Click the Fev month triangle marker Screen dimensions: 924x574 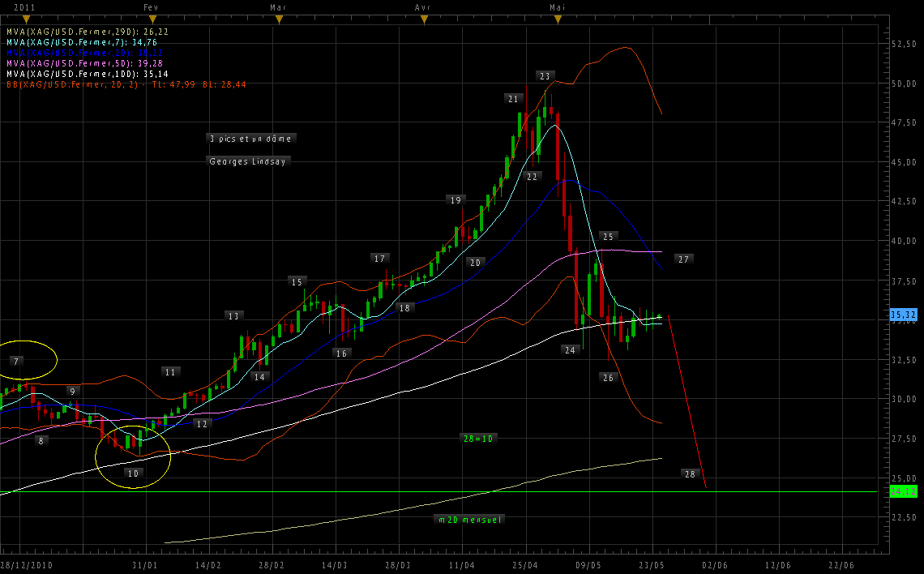pos(152,19)
